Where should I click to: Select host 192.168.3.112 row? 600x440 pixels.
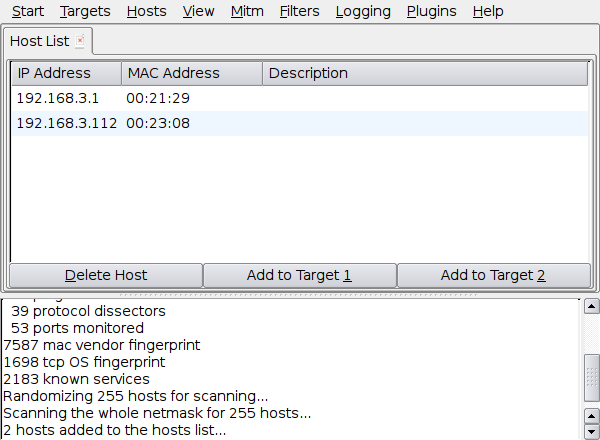coord(300,123)
